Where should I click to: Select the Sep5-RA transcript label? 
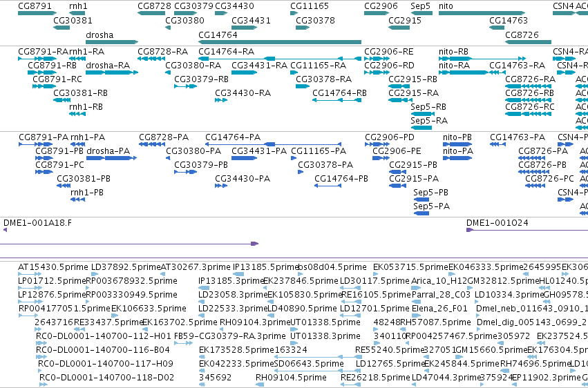point(429,121)
